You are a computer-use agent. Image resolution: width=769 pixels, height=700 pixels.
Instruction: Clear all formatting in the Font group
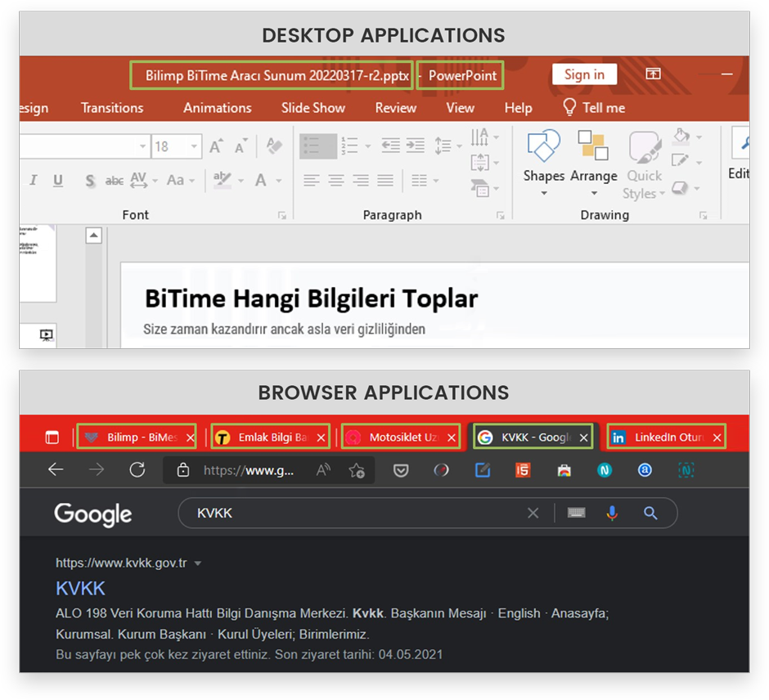point(274,146)
